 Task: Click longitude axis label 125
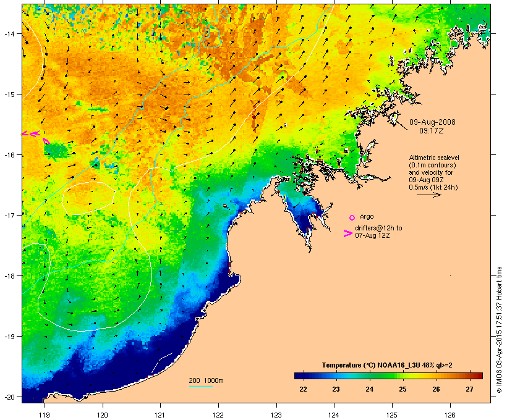pyautogui.click(x=392, y=415)
